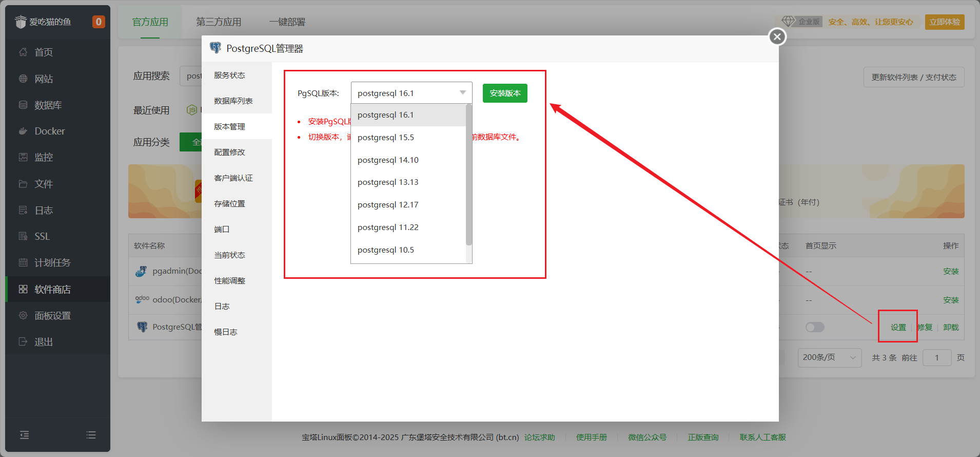Open the monitoring icon in sidebar
Image resolution: width=980 pixels, height=457 pixels.
click(23, 157)
